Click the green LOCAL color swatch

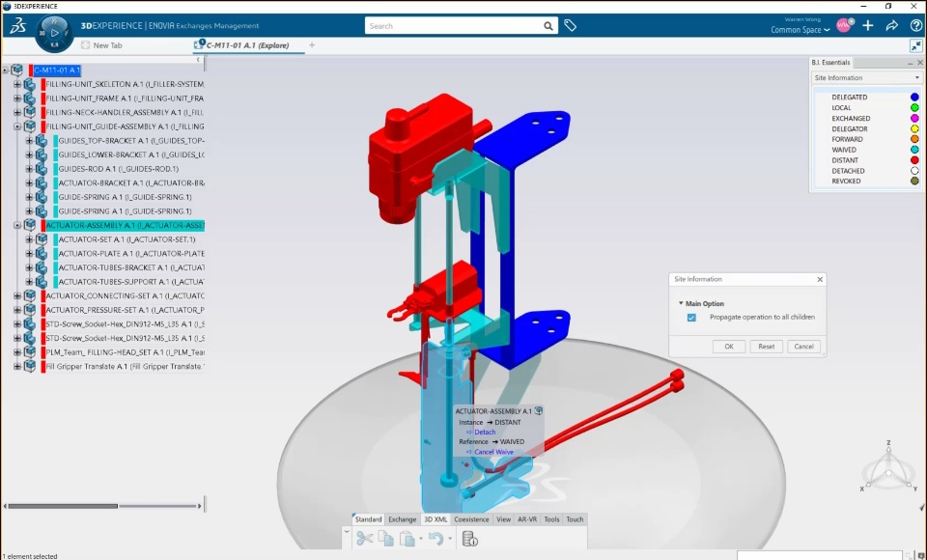[x=914, y=107]
